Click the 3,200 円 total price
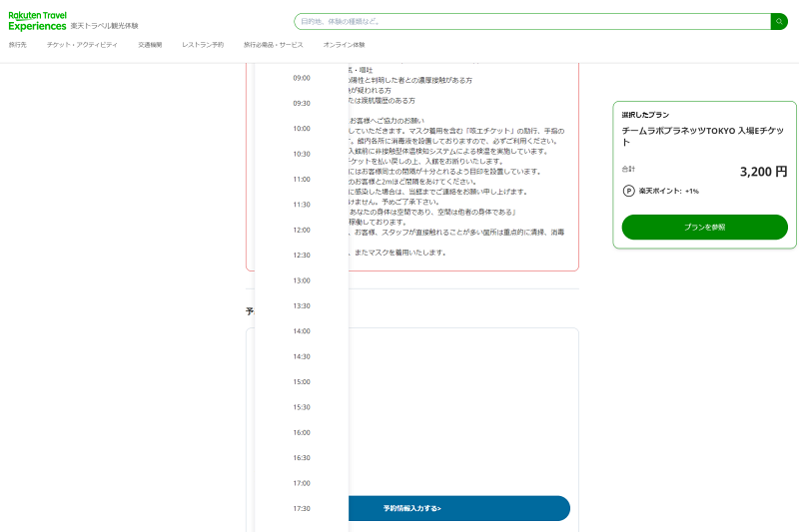Viewport: 799px width, 532px height. coord(763,172)
